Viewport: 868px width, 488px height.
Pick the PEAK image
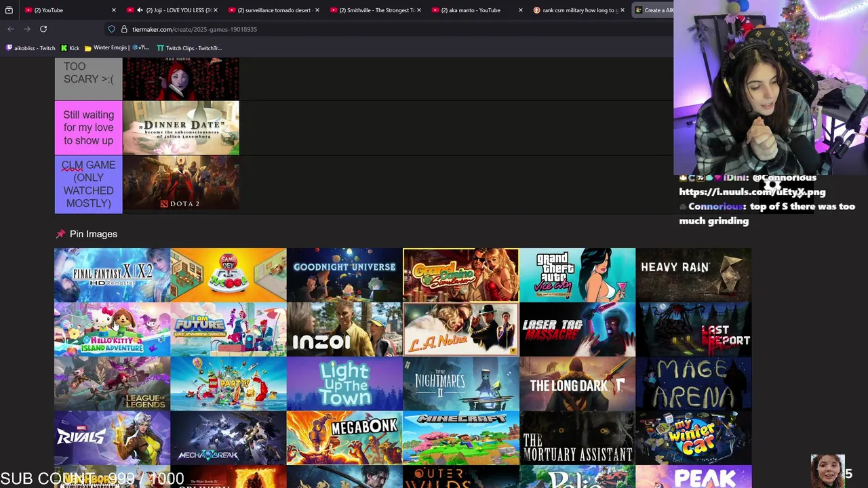coord(694,476)
